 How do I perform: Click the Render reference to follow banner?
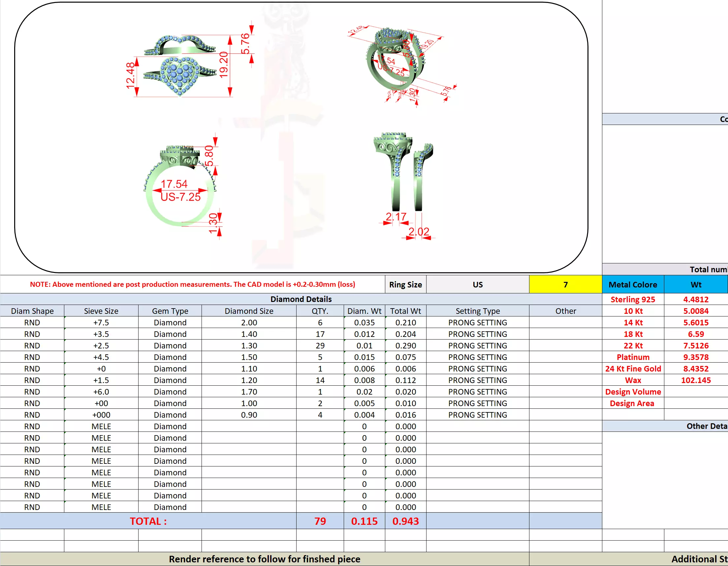[264, 559]
